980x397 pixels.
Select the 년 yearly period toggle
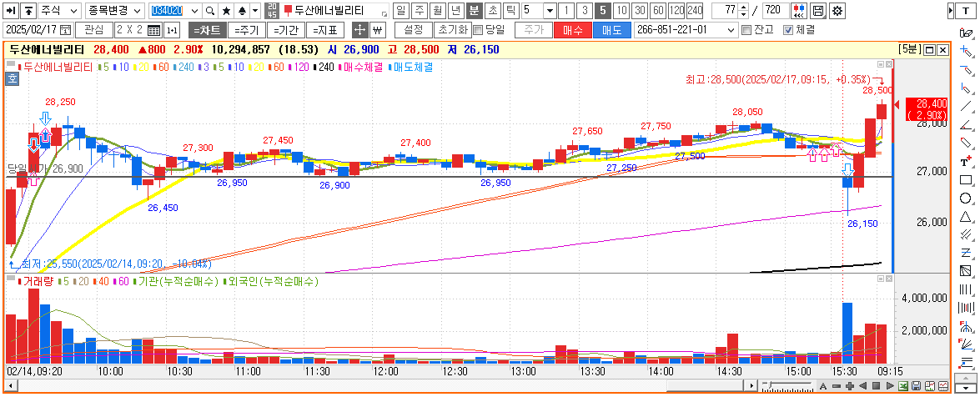[455, 11]
